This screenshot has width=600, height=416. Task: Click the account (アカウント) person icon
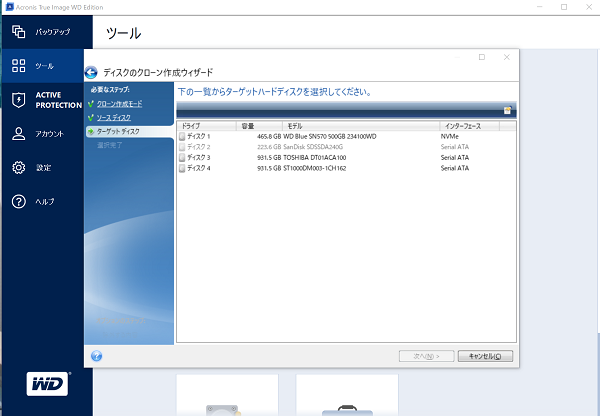(18, 134)
